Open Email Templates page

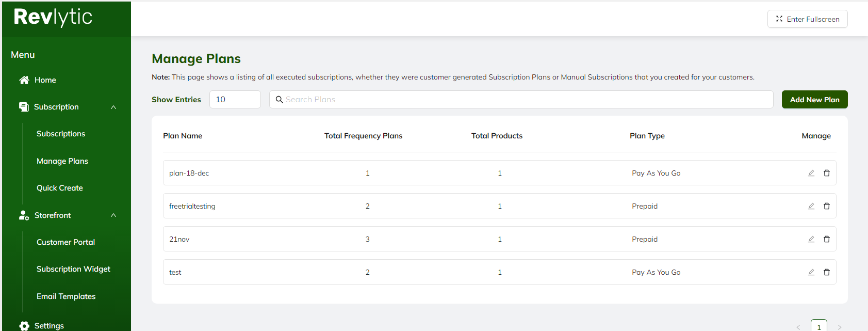pos(66,296)
